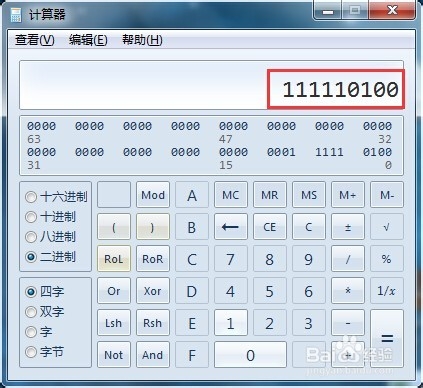Click the number 9 key

pyautogui.click(x=309, y=259)
